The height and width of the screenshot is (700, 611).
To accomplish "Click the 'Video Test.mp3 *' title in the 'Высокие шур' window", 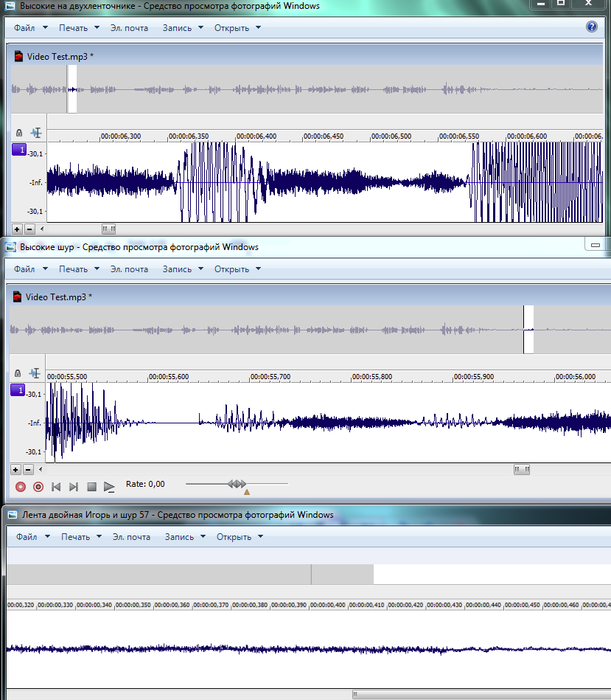I will click(x=59, y=297).
